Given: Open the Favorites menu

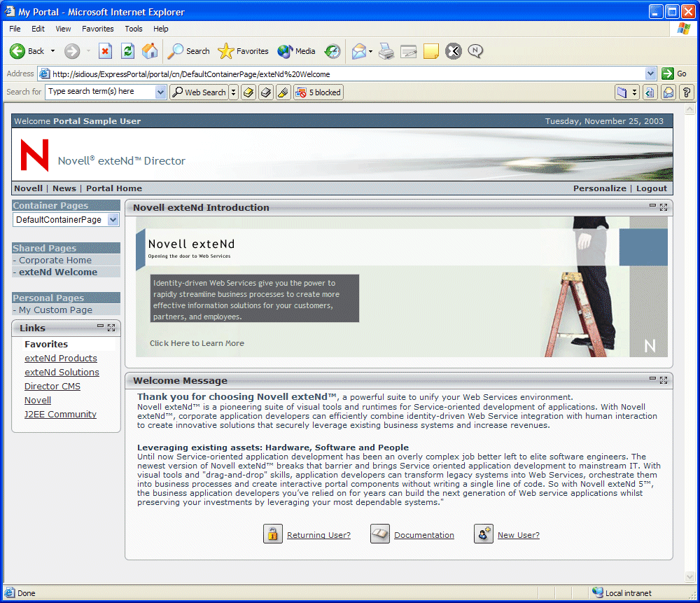Looking at the screenshot, I should 98,29.
